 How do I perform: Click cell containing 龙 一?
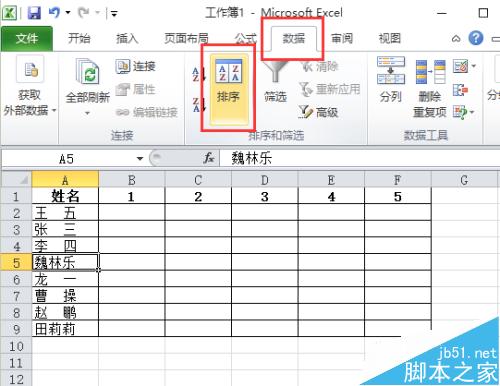(x=65, y=279)
